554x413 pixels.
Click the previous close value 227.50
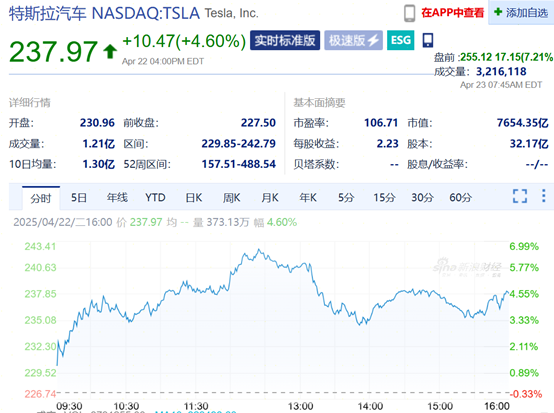[x=258, y=123]
